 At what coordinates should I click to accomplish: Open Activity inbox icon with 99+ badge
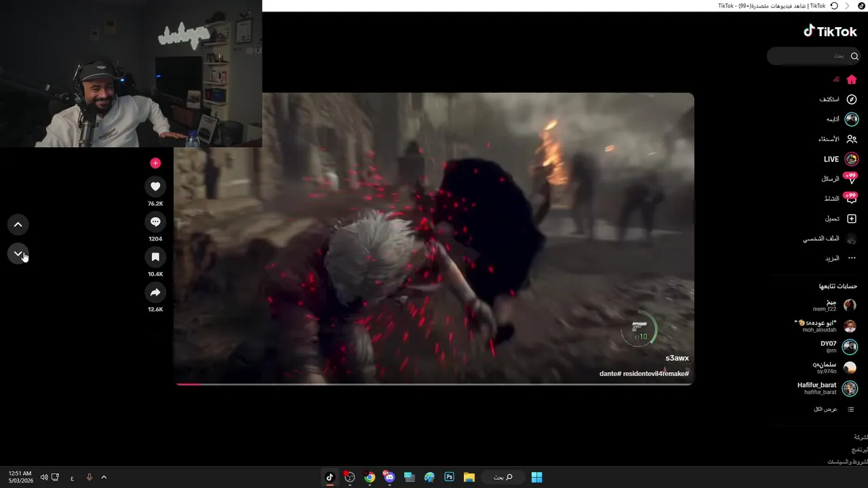pyautogui.click(x=850, y=199)
